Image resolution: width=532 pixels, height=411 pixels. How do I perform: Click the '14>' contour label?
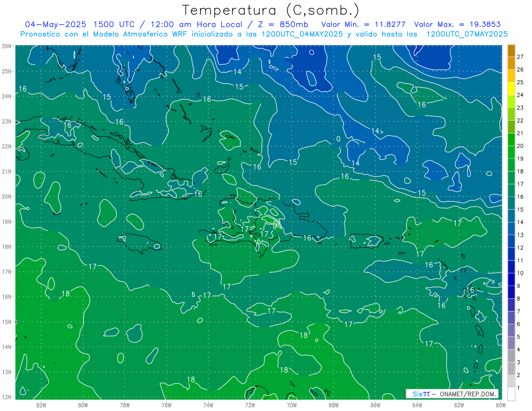point(377,131)
